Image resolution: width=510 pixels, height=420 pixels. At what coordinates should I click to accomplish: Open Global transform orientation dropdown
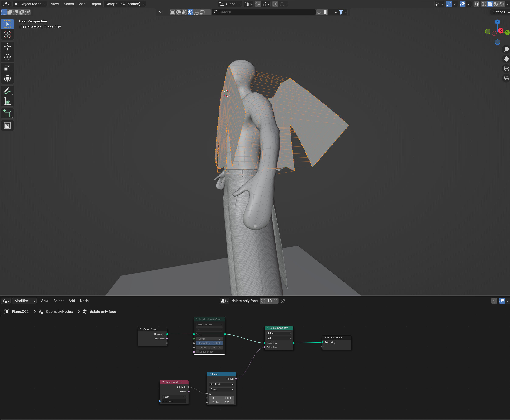[x=230, y=4]
